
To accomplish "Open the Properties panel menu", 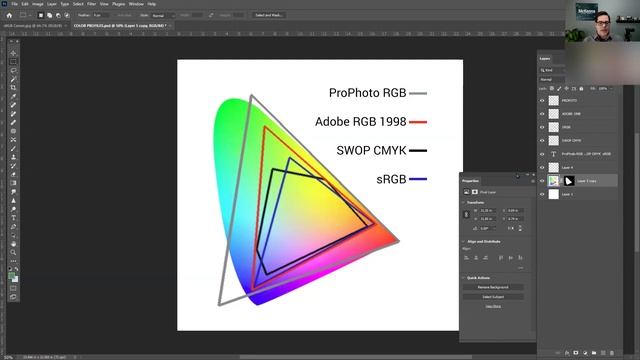I will pyautogui.click(x=532, y=181).
